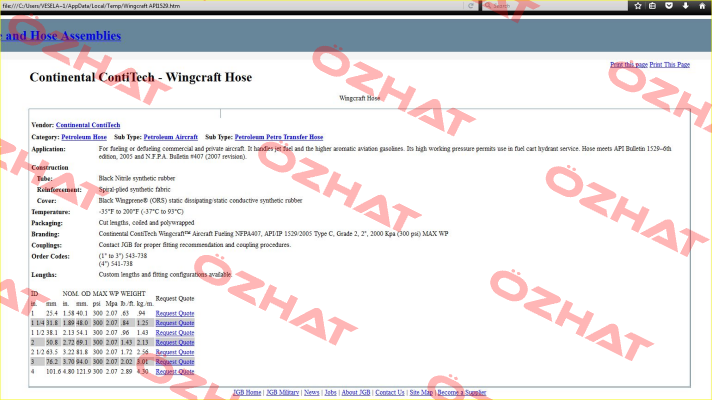Screen dimensions: 712x400
Task: Click the Cut lengths, coiled and polywrapped text
Action: pos(146,222)
